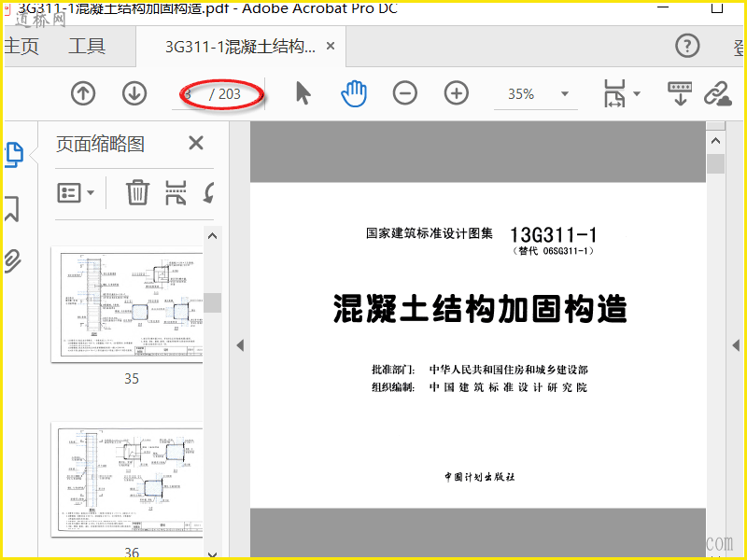
Task: Select the 3G311-1混凝土结构 document tab
Action: [x=240, y=47]
